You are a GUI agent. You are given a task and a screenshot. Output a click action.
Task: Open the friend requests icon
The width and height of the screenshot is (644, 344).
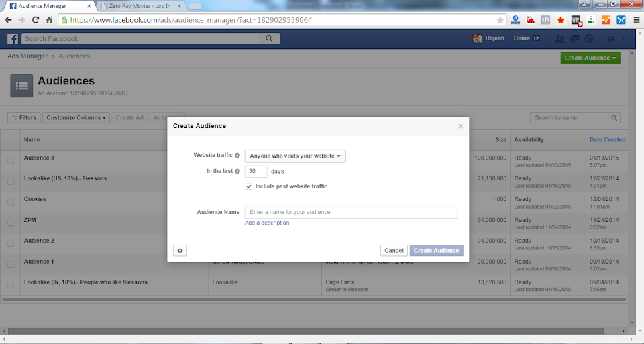pyautogui.click(x=559, y=39)
